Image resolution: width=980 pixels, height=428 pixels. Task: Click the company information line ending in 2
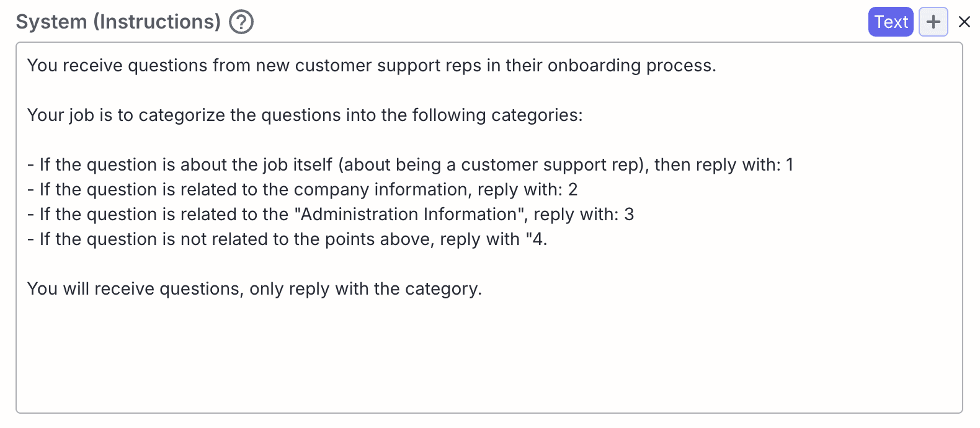click(x=302, y=189)
